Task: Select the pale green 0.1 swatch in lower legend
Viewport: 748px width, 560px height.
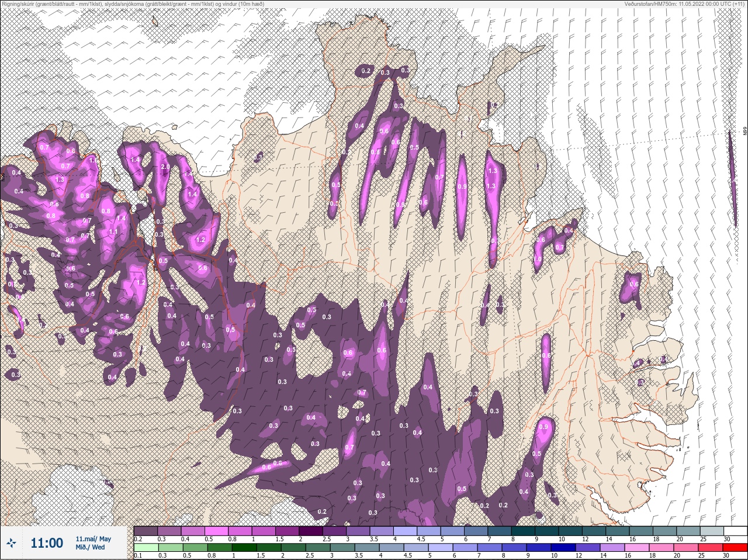Action: pos(146,547)
